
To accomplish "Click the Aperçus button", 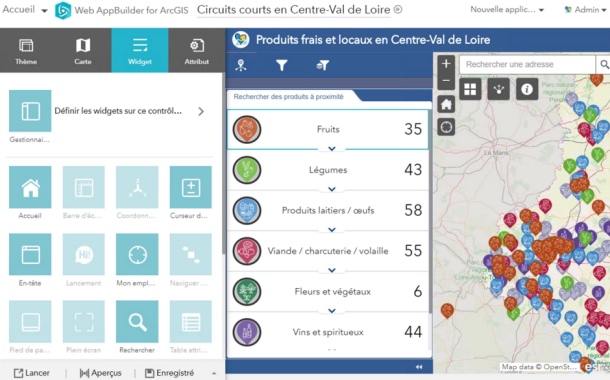I will point(100,373).
